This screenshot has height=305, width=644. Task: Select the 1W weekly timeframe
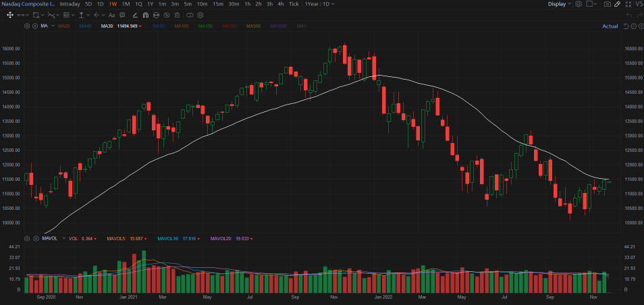[x=113, y=3]
